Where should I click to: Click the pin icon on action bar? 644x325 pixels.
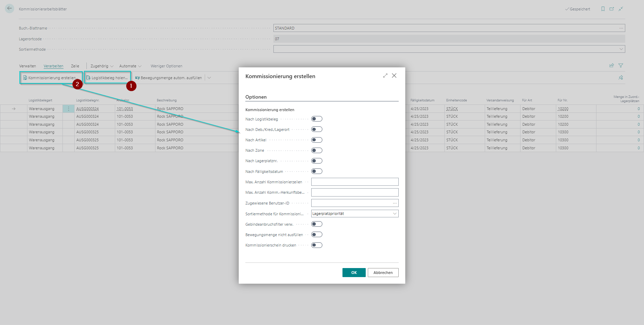621,78
